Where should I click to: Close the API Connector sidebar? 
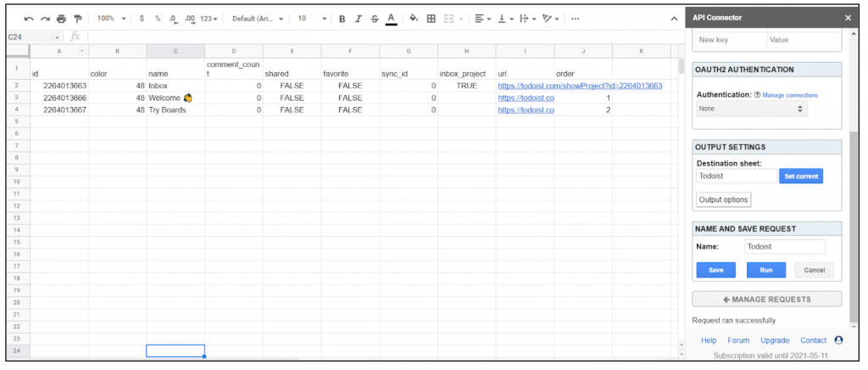point(848,18)
